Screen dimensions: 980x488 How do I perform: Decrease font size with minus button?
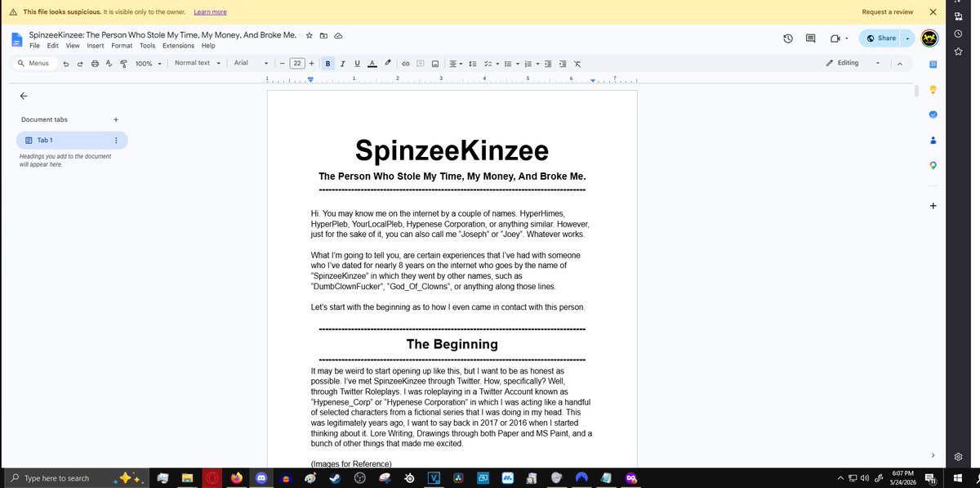click(x=282, y=64)
